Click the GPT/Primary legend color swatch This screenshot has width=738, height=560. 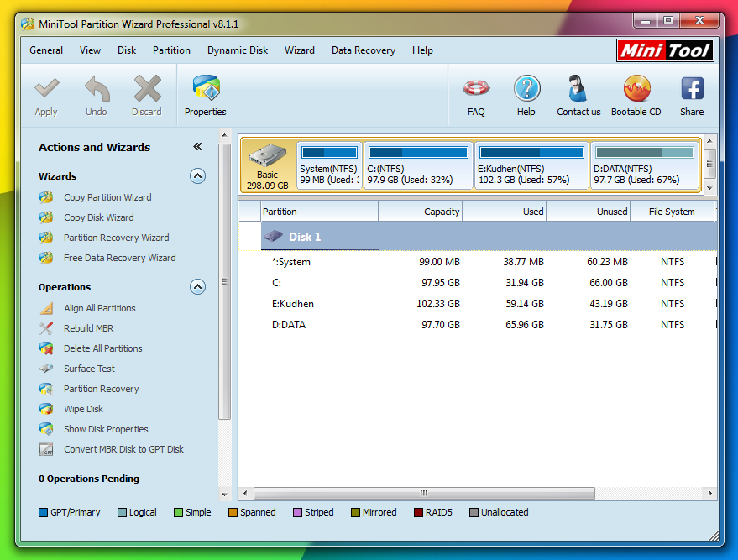pyautogui.click(x=44, y=512)
